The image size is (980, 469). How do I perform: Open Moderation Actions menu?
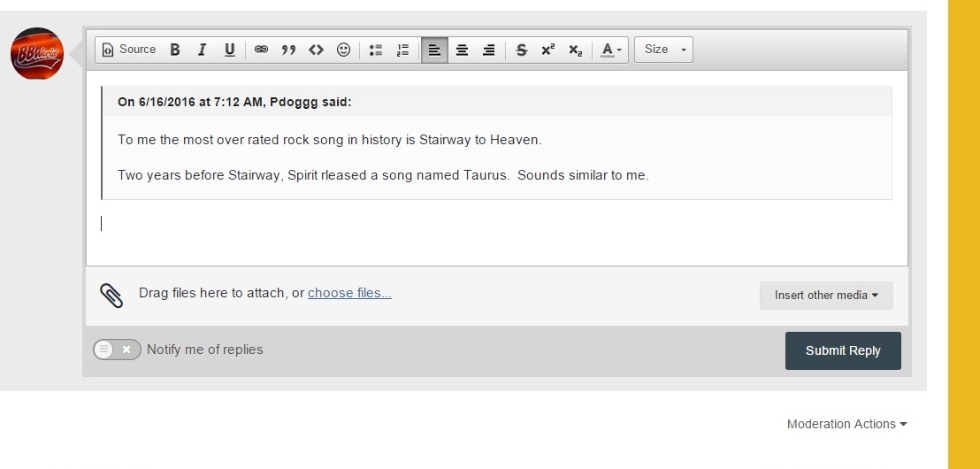[x=846, y=424]
